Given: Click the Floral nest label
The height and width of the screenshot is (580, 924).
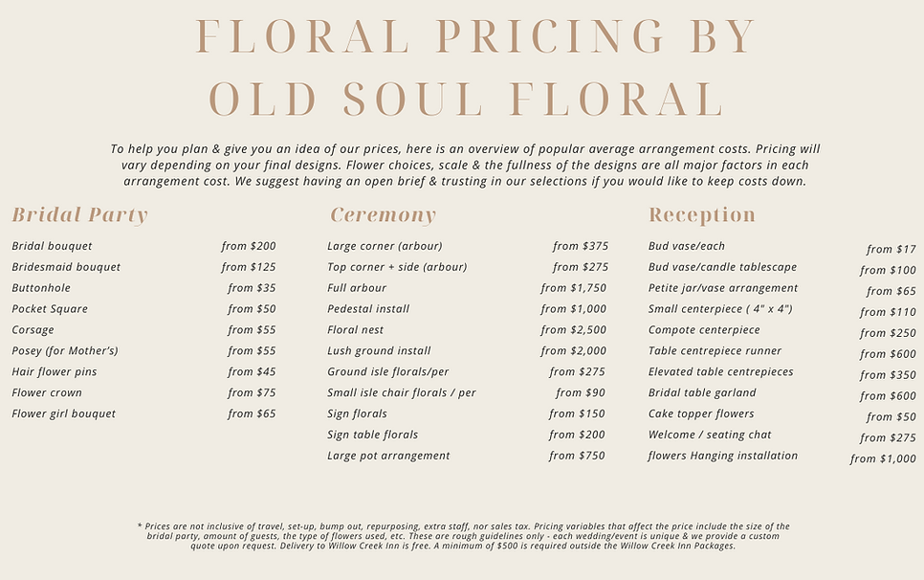Looking at the screenshot, I should 355,330.
